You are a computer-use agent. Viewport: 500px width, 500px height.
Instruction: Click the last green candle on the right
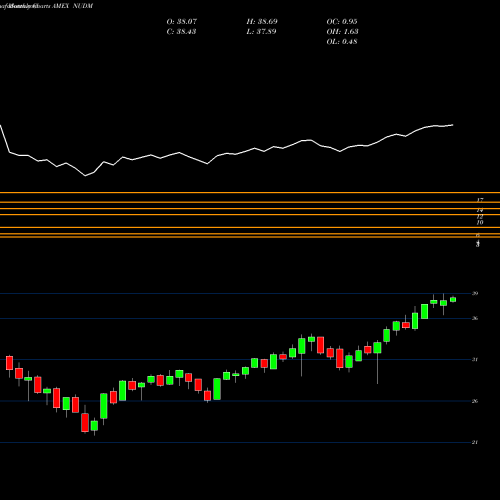click(x=453, y=299)
